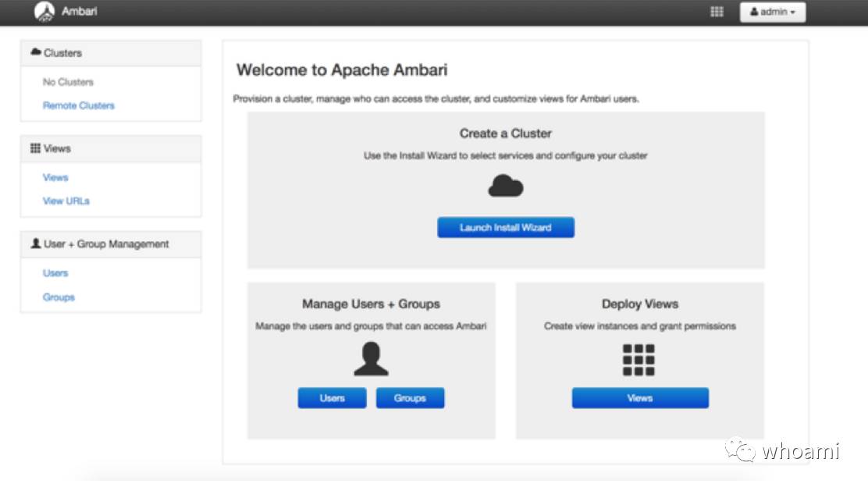Open the views grid icon in top bar
Viewport: 868px width, 487px height.
point(717,12)
